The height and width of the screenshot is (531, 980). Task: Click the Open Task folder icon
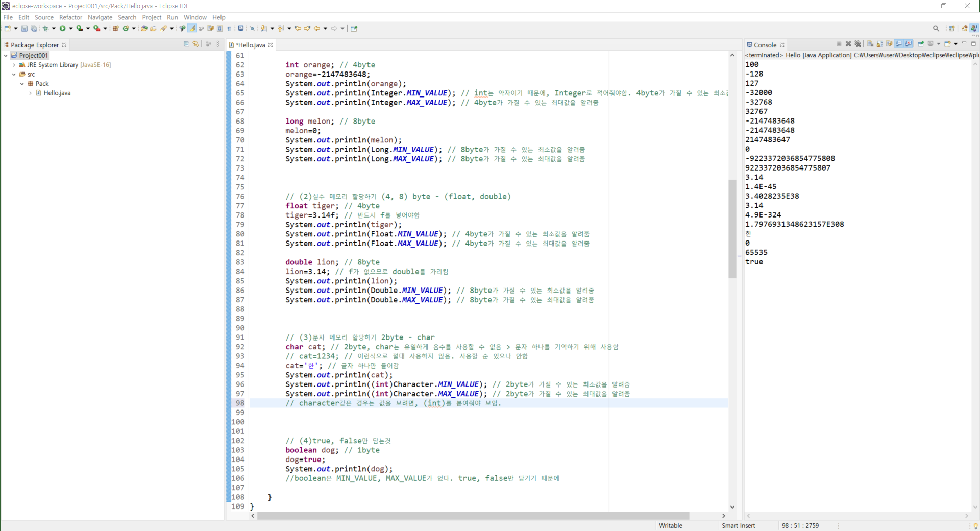point(153,29)
